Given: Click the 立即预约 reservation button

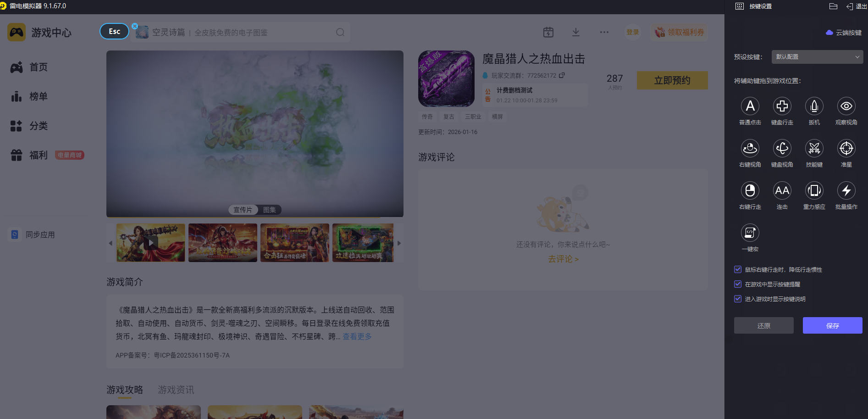Looking at the screenshot, I should 672,80.
